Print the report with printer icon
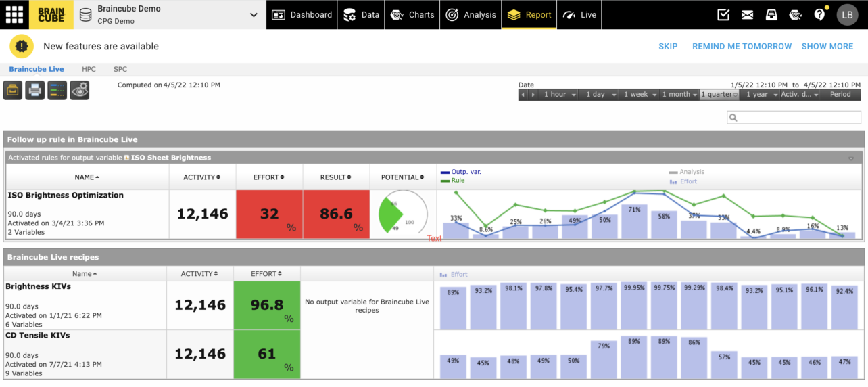This screenshot has height=387, width=868. click(x=35, y=90)
